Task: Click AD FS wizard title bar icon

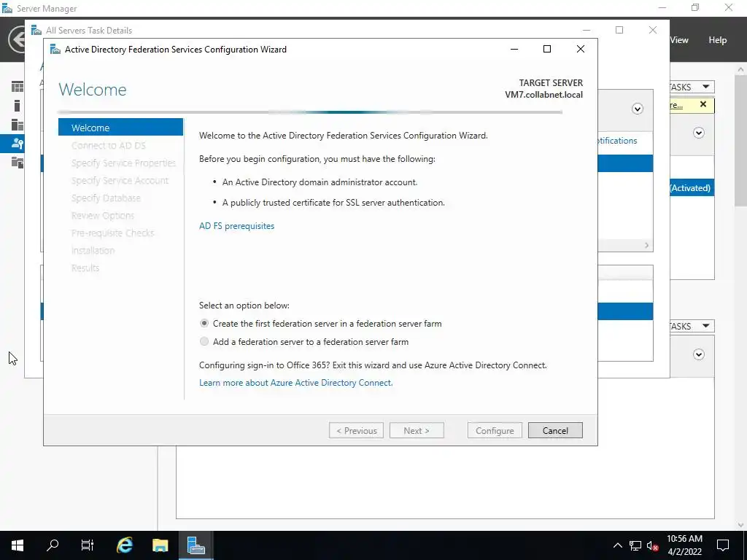Action: click(55, 50)
